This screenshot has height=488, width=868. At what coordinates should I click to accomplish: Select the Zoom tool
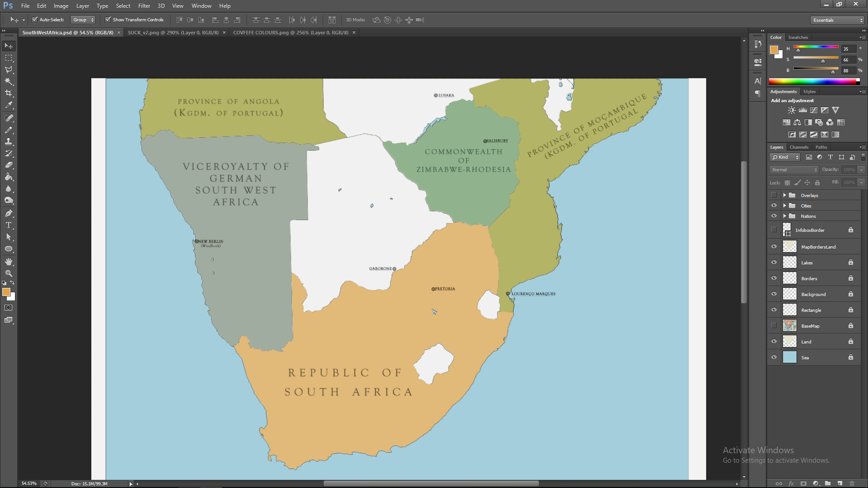pos(9,273)
